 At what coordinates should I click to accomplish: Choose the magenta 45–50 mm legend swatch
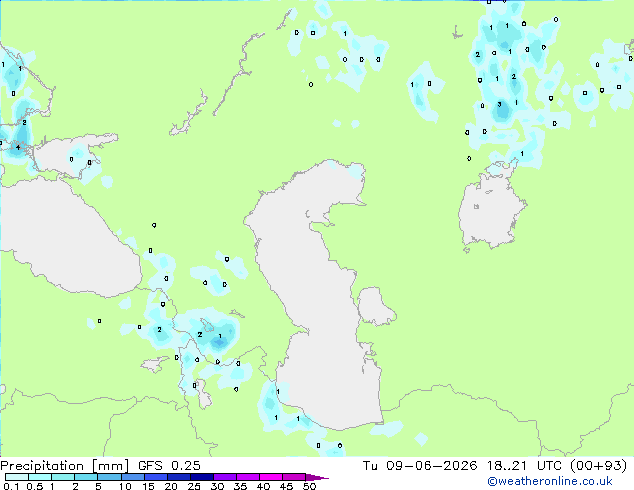(294, 477)
